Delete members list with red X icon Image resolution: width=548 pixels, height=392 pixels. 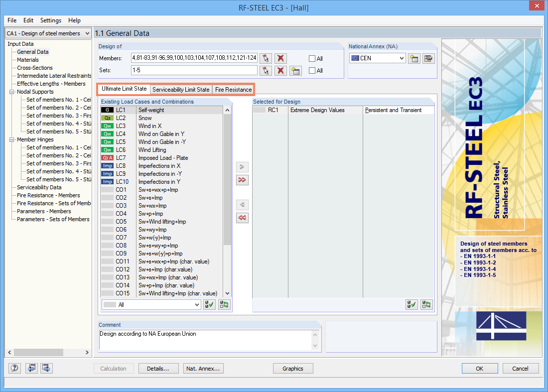coord(280,58)
